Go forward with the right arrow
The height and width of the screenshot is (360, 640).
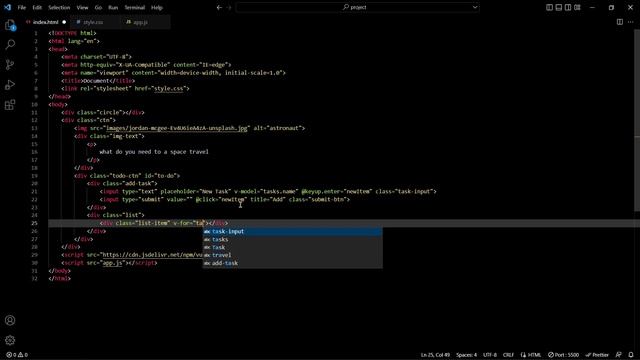[229, 7]
